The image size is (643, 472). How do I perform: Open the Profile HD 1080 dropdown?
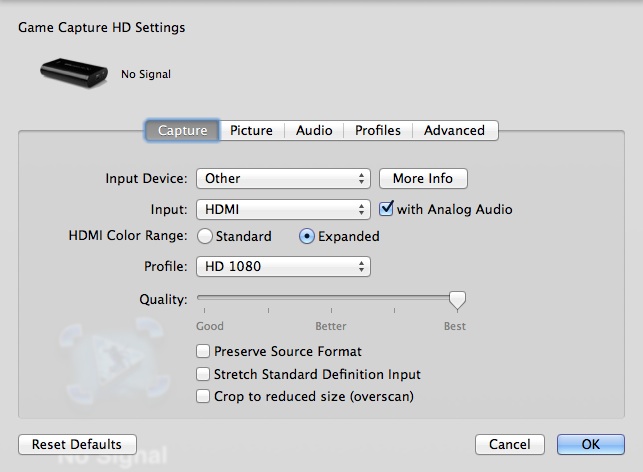283,267
